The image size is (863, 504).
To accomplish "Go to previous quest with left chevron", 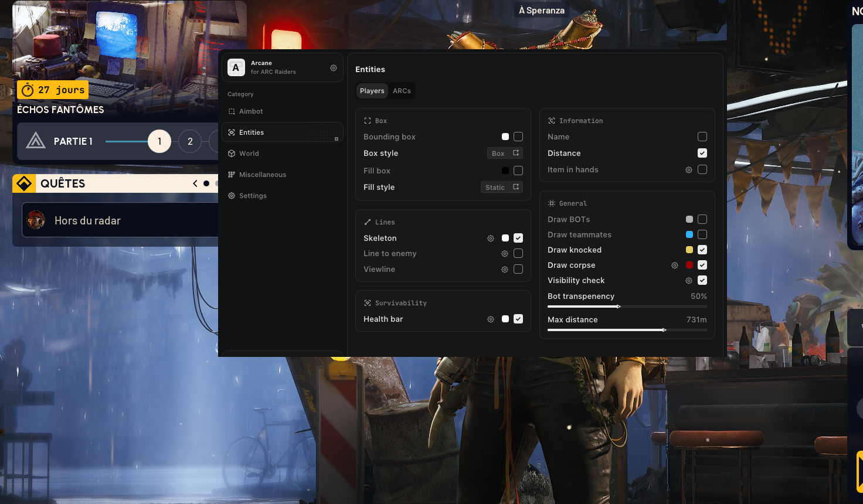I will point(195,183).
